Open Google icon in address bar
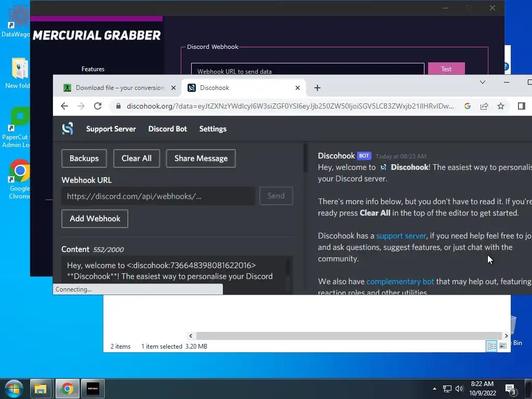Image resolution: width=532 pixels, height=399 pixels. pyautogui.click(x=467, y=106)
